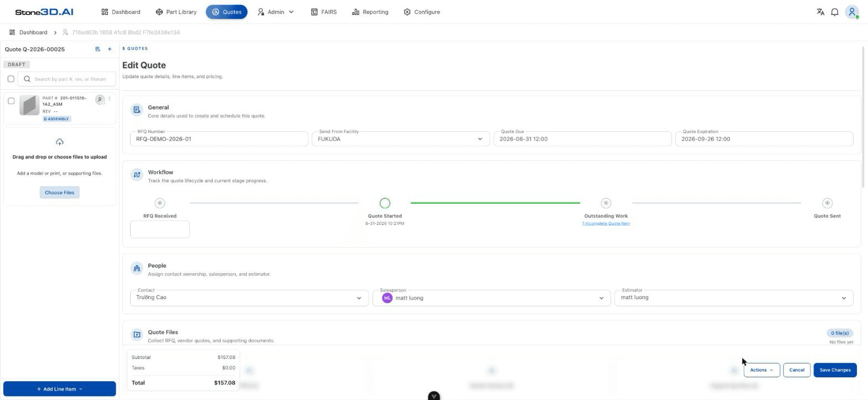Open the FAIRS page
Screen dimensions: 868x400
point(323,12)
